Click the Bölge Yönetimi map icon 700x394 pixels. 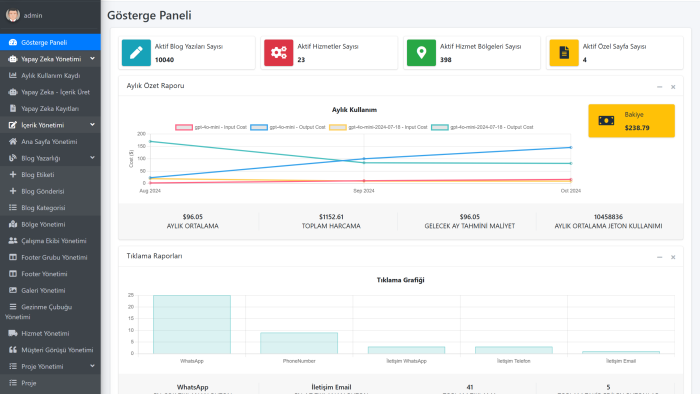(x=12, y=224)
